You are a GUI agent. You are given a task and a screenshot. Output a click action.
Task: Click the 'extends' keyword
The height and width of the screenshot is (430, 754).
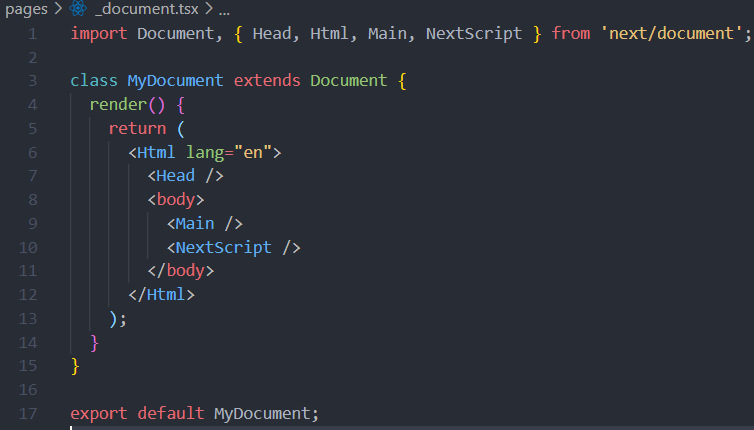pos(267,80)
